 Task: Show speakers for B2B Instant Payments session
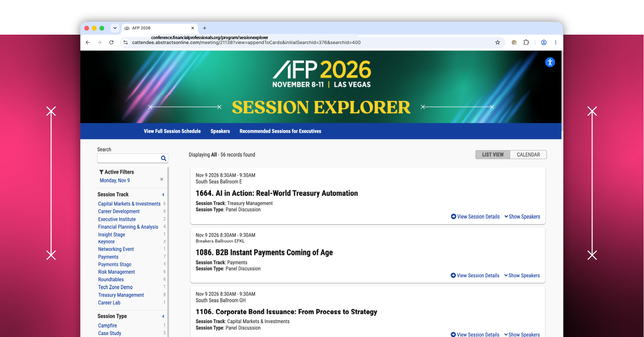(x=522, y=276)
